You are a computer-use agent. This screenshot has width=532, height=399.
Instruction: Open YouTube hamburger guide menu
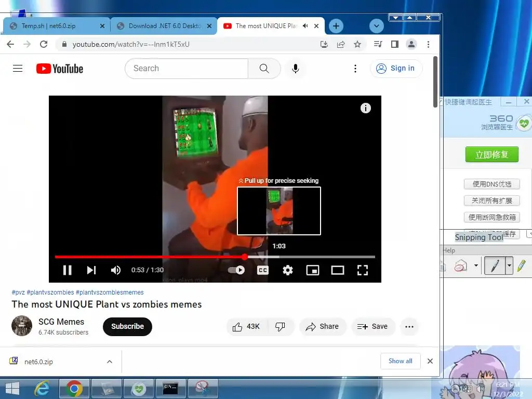(x=18, y=69)
